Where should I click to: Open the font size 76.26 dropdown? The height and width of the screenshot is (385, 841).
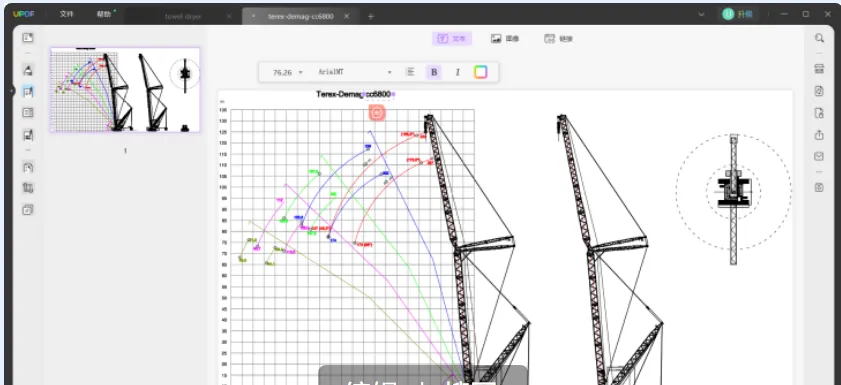click(287, 72)
